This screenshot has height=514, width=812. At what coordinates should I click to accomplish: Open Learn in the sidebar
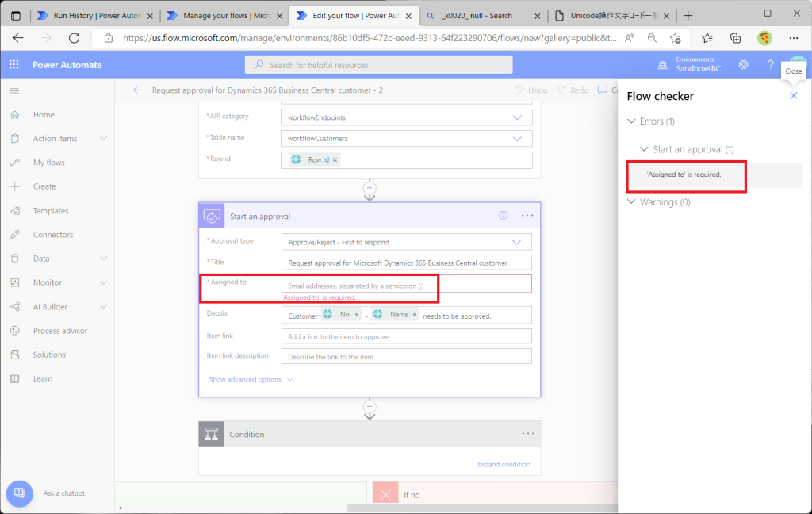43,378
